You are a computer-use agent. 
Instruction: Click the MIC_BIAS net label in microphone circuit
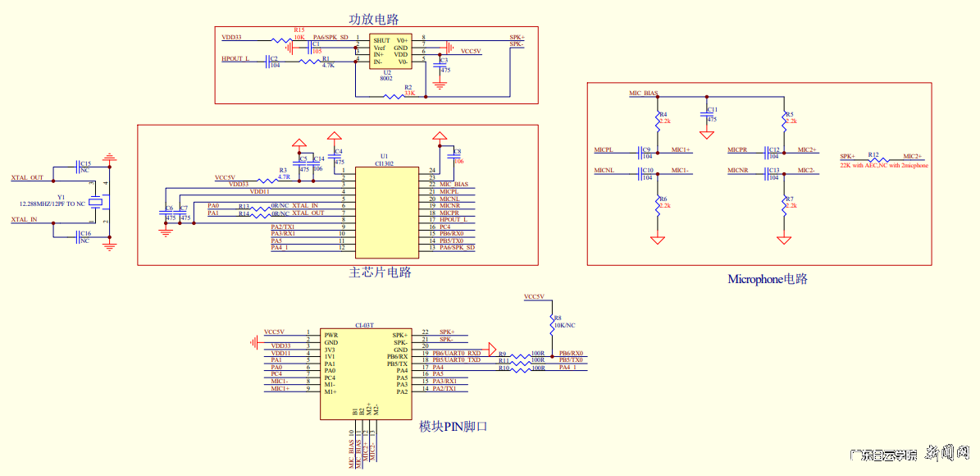pos(644,94)
